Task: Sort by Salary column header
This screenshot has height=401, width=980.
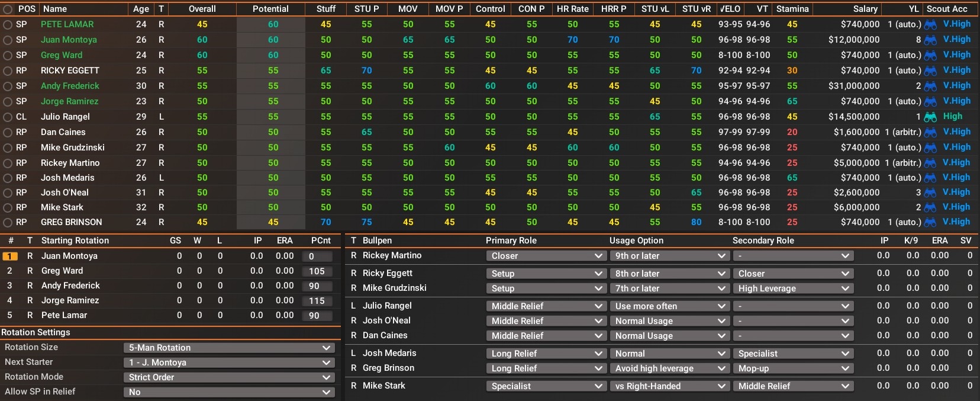Action: 865,9
